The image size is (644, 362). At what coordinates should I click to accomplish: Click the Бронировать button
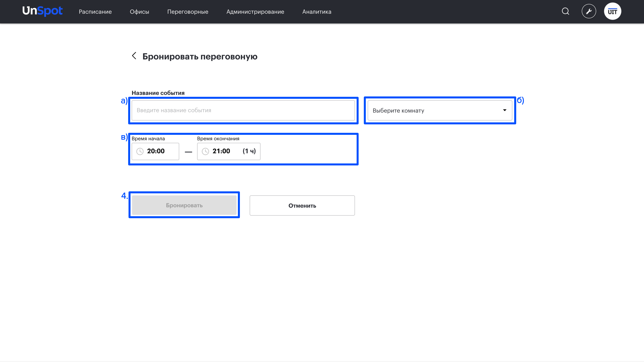pyautogui.click(x=184, y=205)
